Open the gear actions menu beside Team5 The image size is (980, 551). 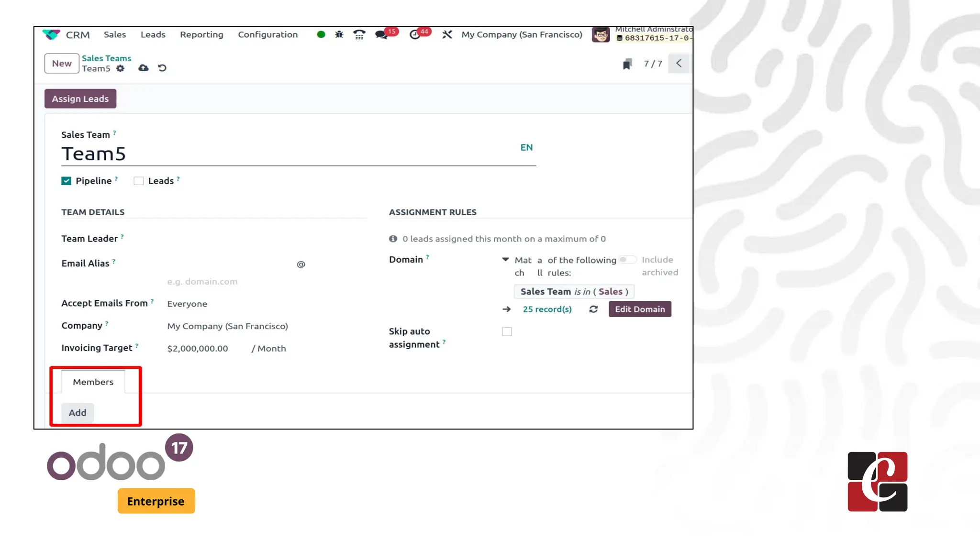[x=120, y=68]
